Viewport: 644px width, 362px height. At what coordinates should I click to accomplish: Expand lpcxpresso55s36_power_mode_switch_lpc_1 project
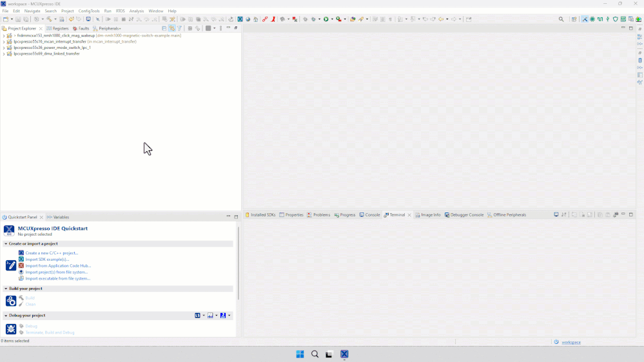(x=4, y=48)
